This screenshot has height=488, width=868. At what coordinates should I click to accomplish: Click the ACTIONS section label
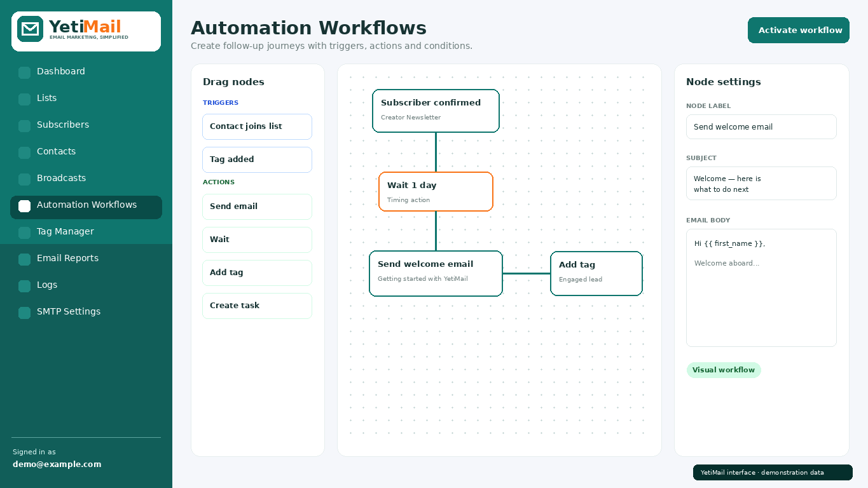219,182
